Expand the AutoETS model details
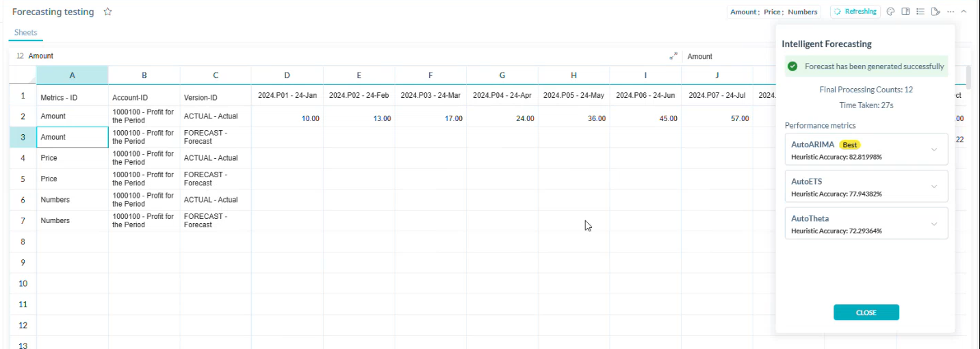980x349 pixels. tap(934, 187)
